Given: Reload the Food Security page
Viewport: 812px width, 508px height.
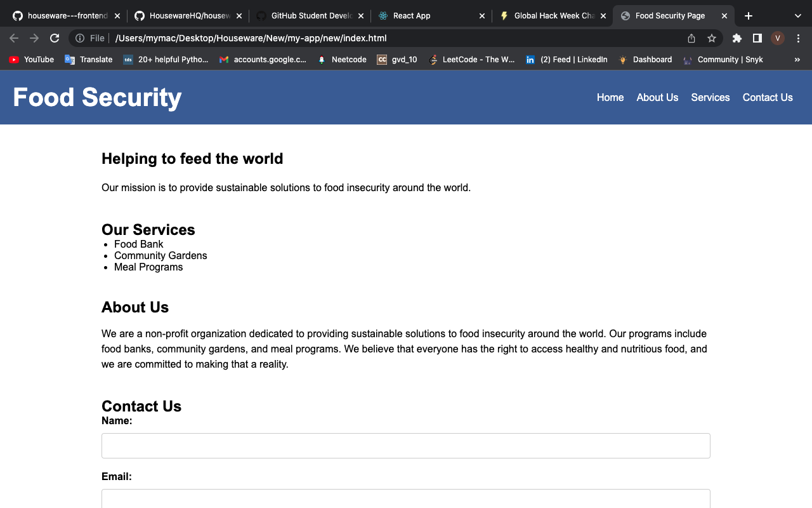Looking at the screenshot, I should click(55, 38).
